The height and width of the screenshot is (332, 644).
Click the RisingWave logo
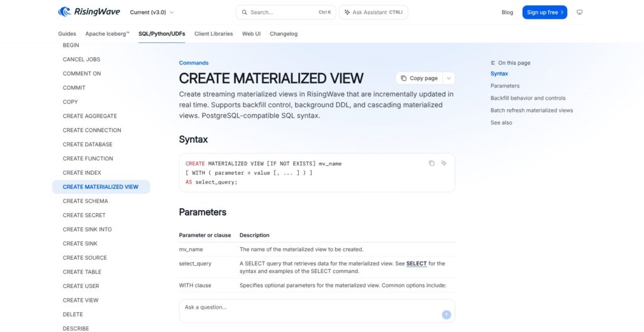point(89,12)
